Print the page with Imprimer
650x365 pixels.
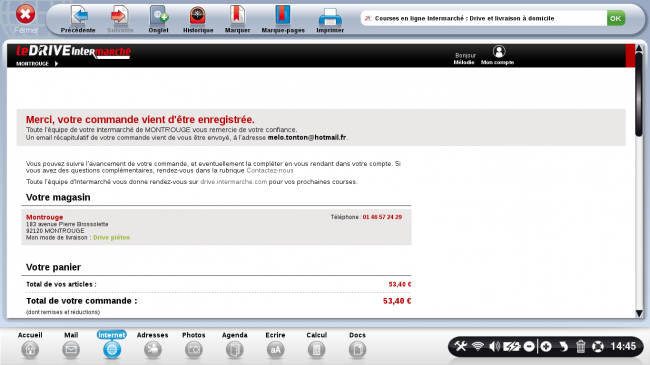coord(330,19)
